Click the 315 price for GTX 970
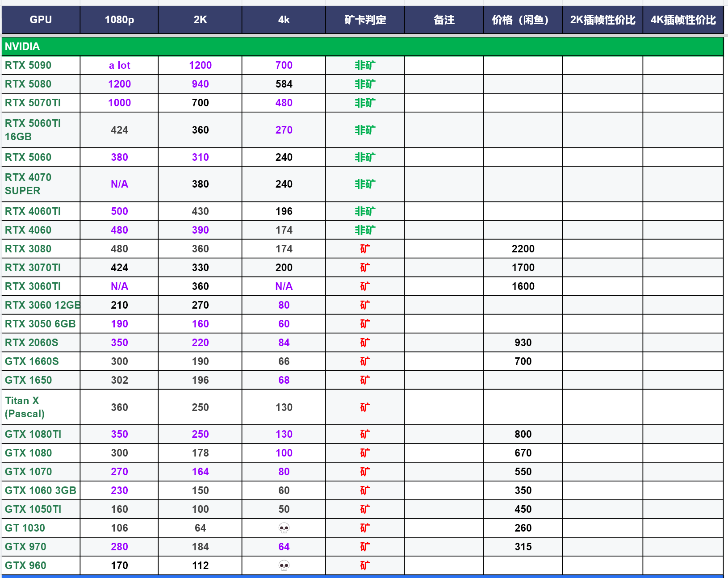728x578 pixels. (x=523, y=547)
